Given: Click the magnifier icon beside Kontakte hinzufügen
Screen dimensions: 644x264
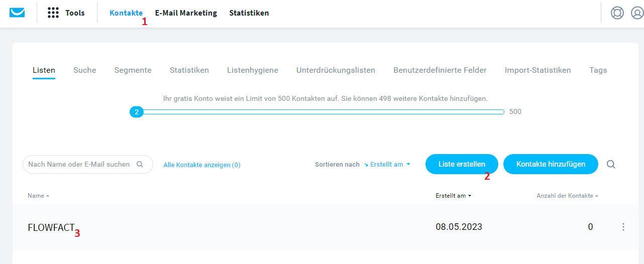Looking at the screenshot, I should (611, 164).
